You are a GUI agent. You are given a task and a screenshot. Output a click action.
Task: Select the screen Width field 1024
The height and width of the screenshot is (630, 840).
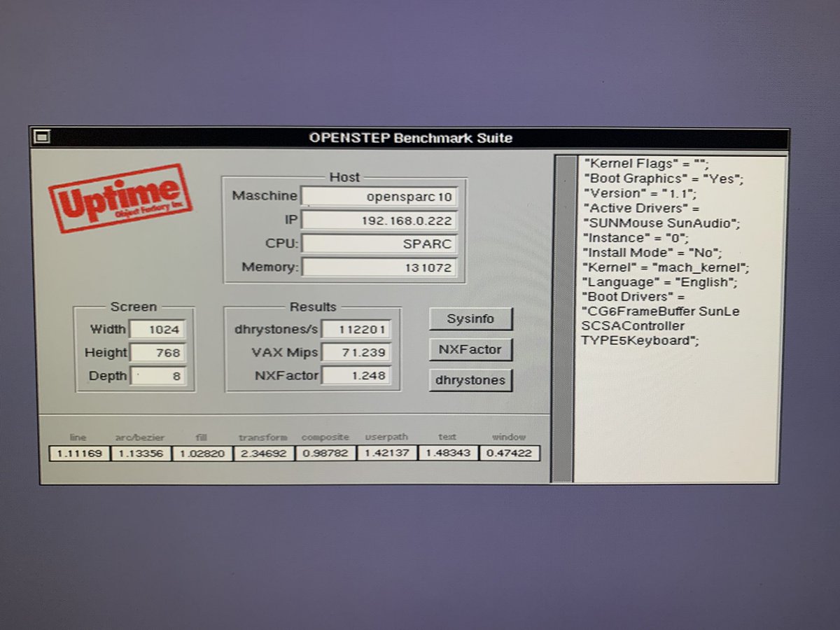(158, 330)
